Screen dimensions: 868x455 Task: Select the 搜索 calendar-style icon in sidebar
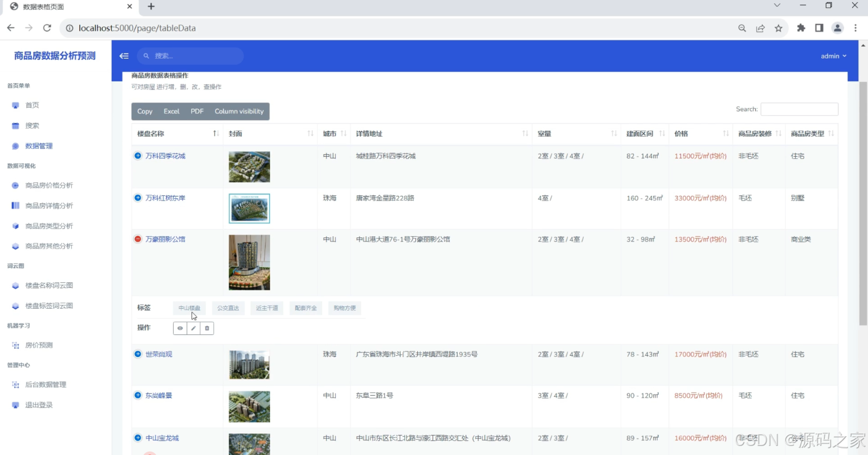pos(15,125)
